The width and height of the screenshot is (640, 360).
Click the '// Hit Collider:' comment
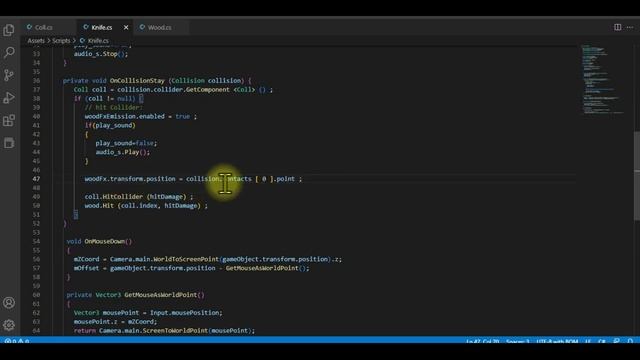click(x=114, y=107)
